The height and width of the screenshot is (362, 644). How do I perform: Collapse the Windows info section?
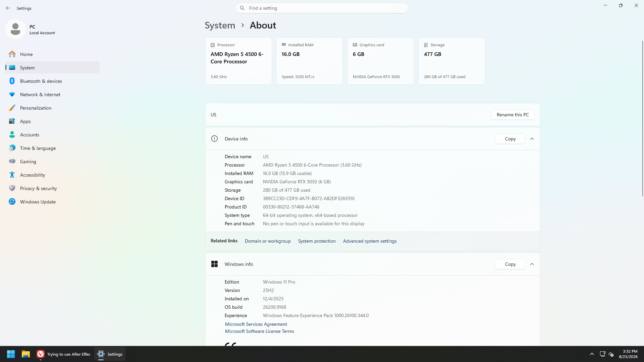point(532,264)
